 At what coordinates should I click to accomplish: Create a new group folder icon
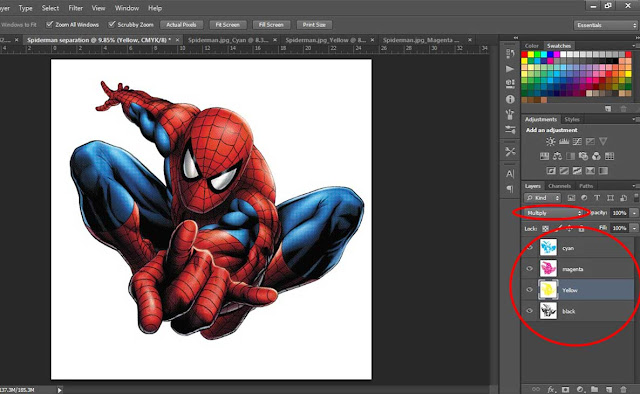click(594, 390)
